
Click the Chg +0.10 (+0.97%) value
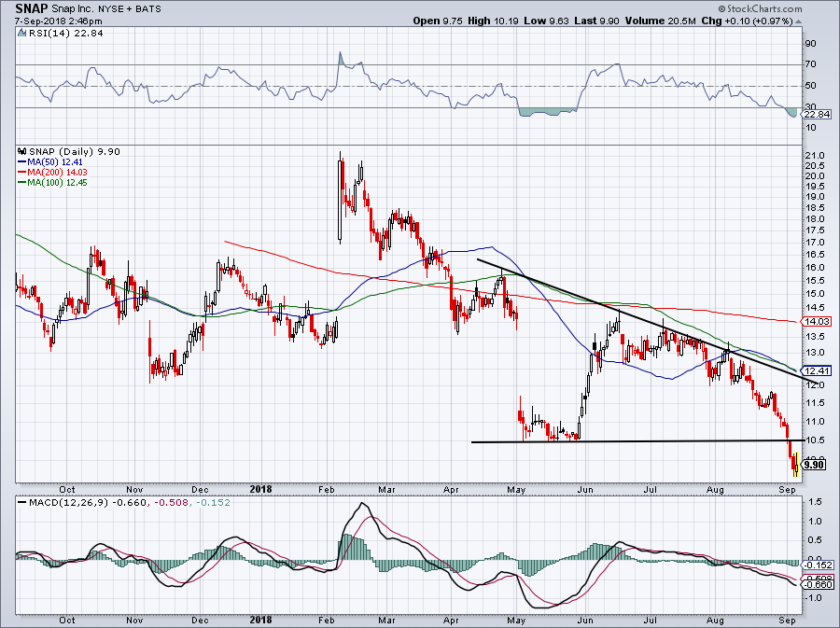747,21
